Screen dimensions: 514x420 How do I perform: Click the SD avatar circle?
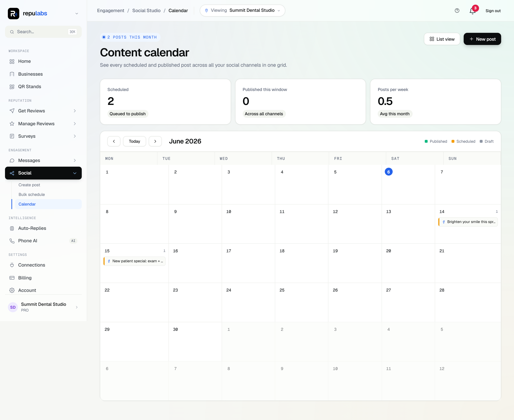(x=13, y=307)
